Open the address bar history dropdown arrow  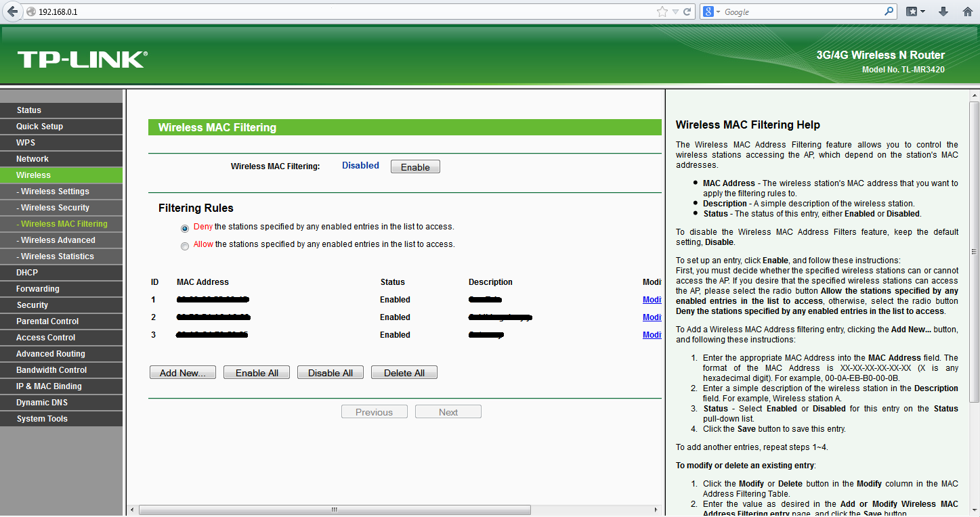coord(675,12)
